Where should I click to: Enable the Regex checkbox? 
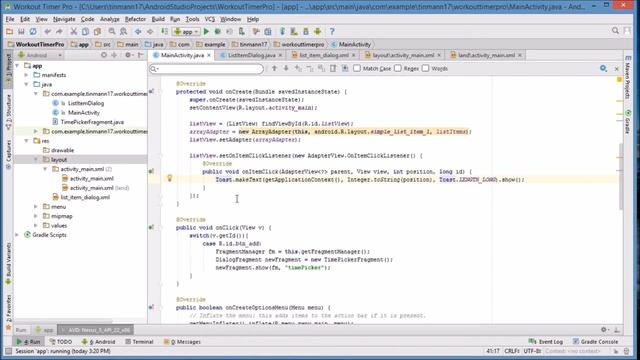pos(398,68)
